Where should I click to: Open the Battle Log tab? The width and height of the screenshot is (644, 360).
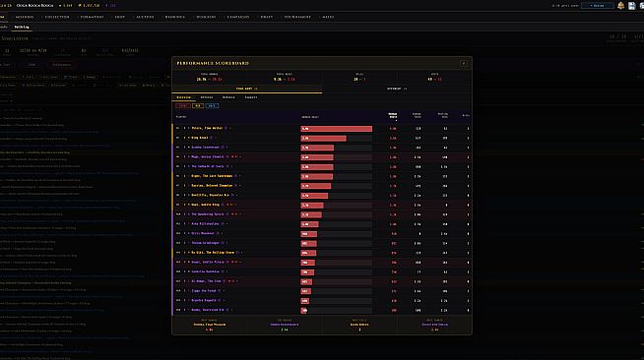click(22, 28)
